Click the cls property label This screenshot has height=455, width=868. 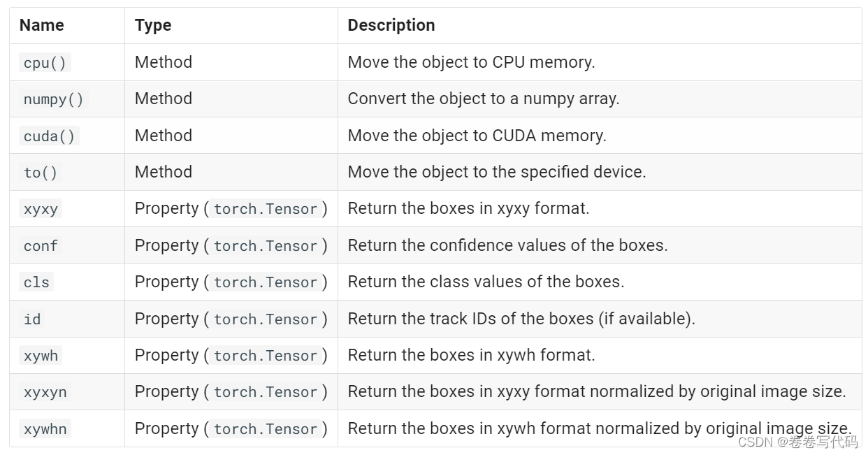click(x=36, y=282)
